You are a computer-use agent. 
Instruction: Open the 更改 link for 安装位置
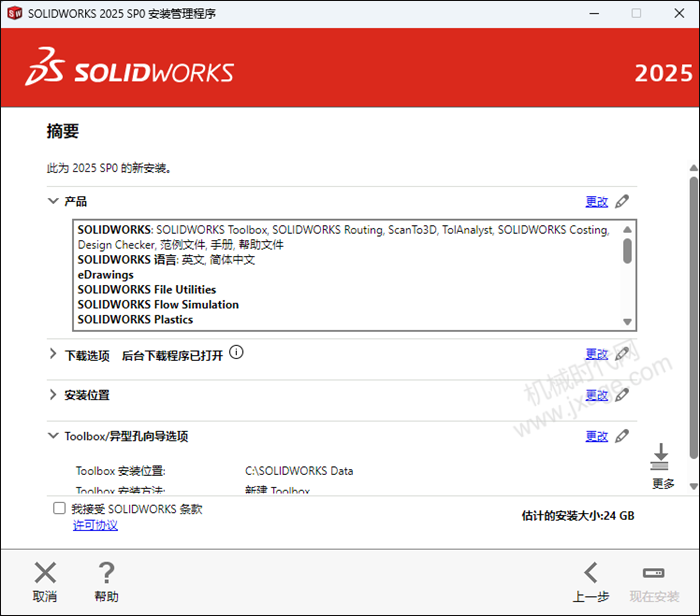pos(597,395)
